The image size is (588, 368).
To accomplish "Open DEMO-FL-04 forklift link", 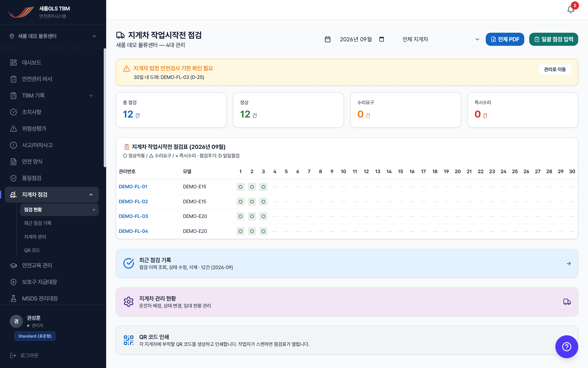I will coord(133,231).
